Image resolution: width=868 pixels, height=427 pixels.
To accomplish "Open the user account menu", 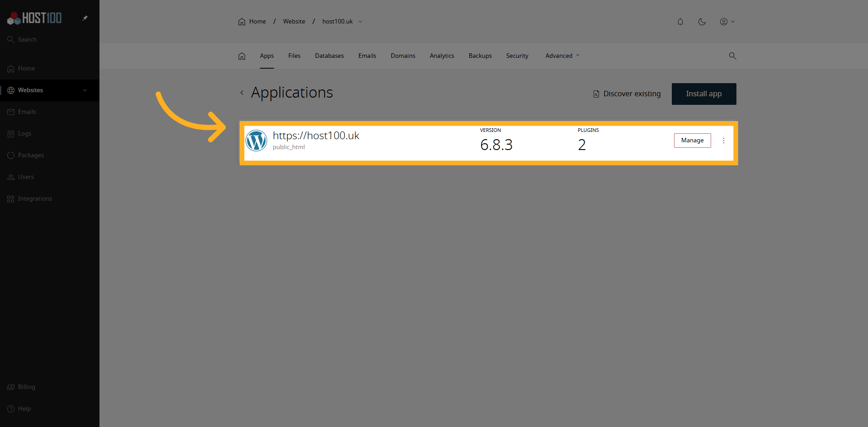I will tap(727, 22).
